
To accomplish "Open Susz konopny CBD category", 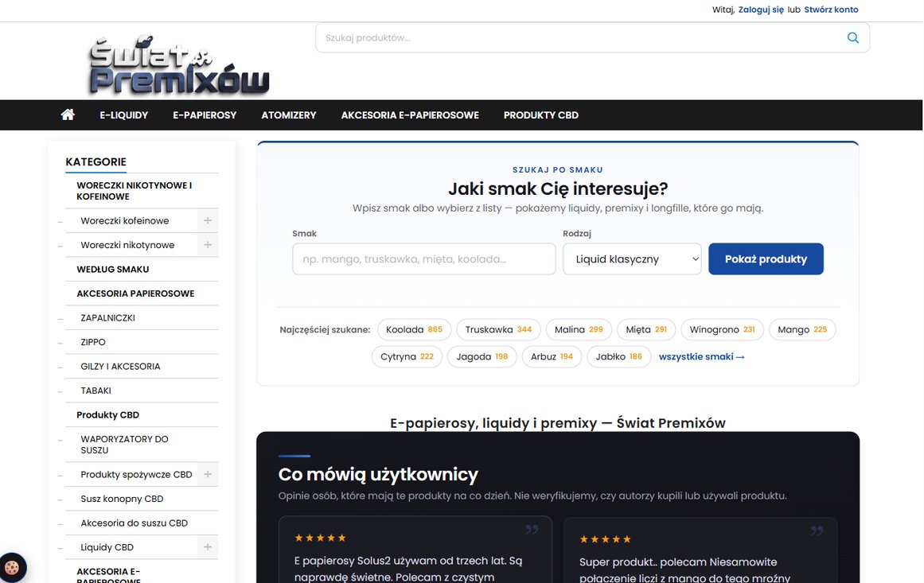I will tap(122, 499).
